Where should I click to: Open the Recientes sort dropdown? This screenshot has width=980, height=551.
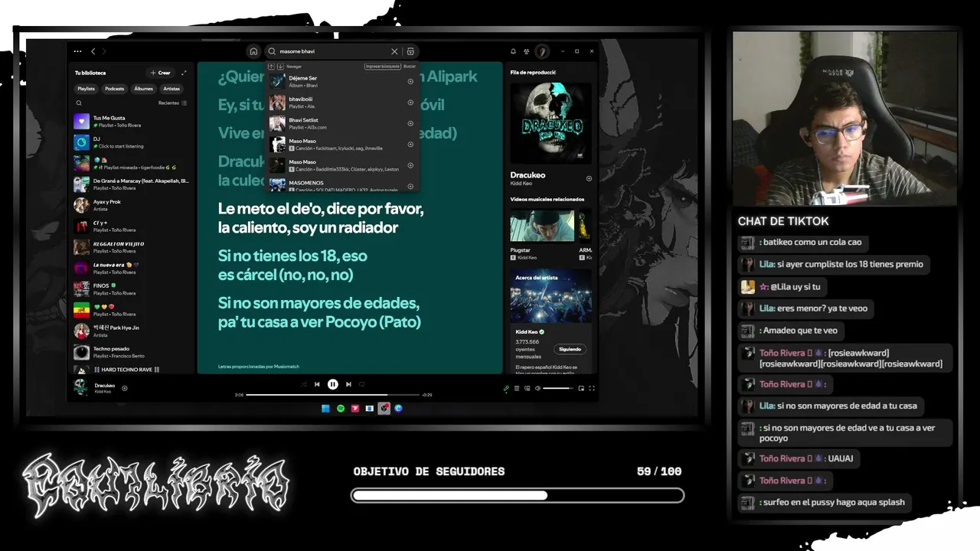point(172,103)
